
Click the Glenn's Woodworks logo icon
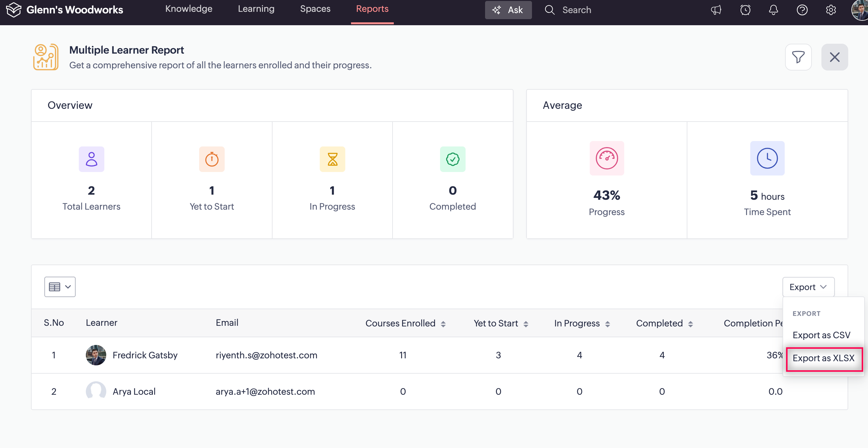coord(13,10)
